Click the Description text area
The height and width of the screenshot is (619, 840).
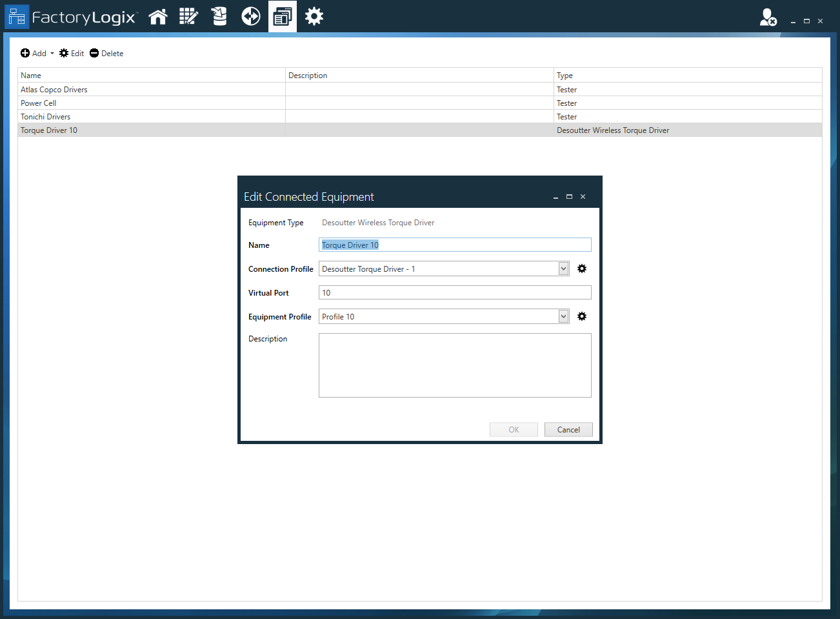point(454,365)
